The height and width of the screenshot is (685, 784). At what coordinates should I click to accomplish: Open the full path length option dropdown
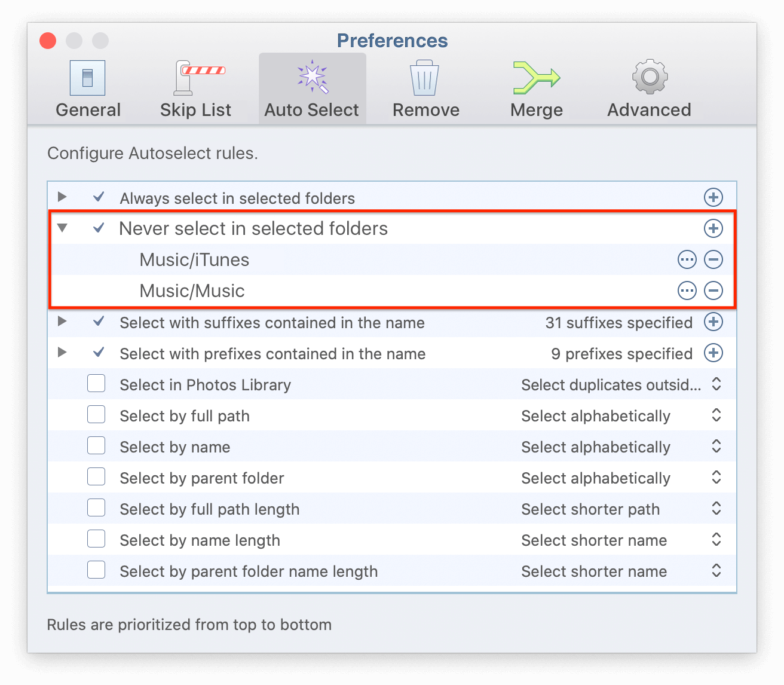[621, 509]
